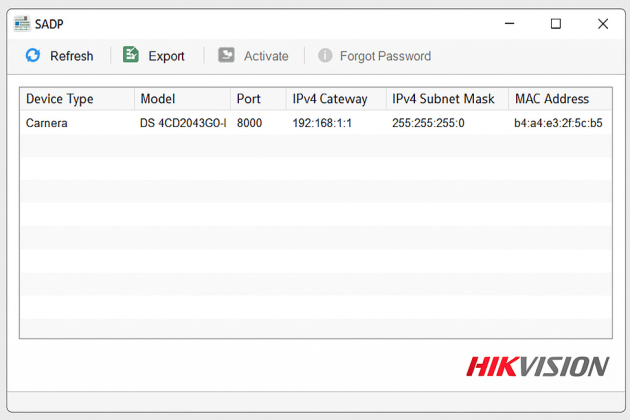Maximize the SADP window

[x=556, y=24]
